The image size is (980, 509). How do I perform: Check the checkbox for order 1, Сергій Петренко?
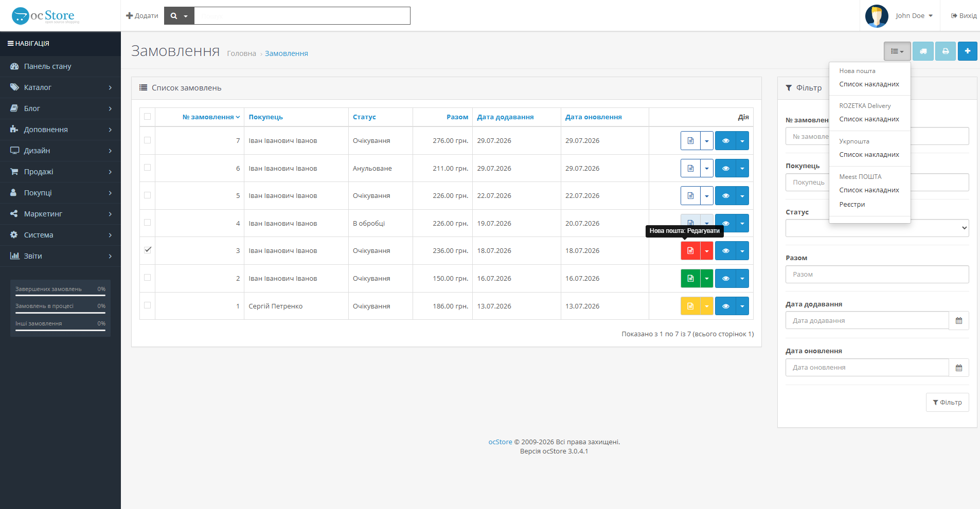click(148, 305)
